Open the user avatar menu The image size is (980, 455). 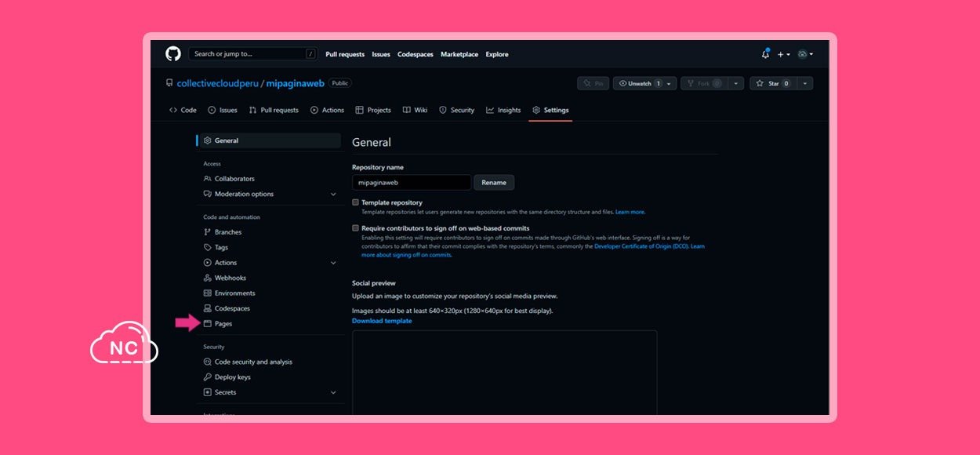click(805, 54)
